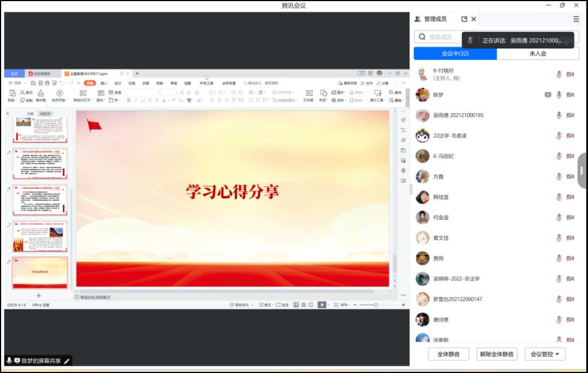This screenshot has height=373, width=588.
Task: Click the pencil icon next to 陈梦的屏幕共享
Action: pos(67,361)
